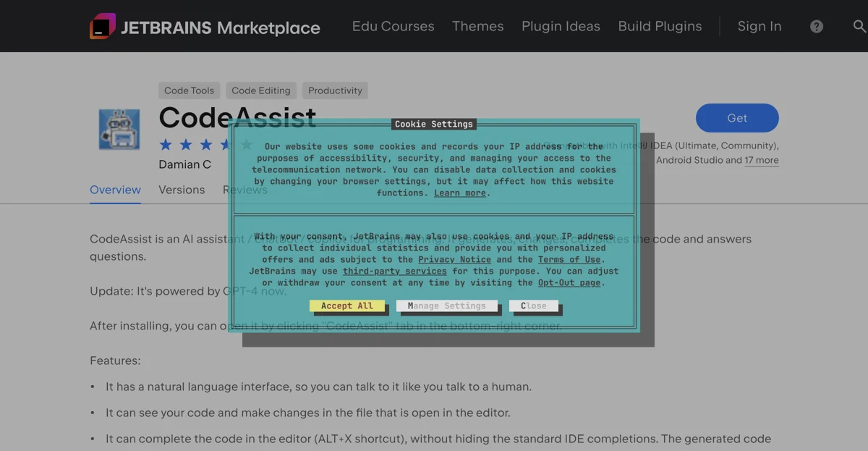The image size is (868, 451).
Task: Switch to the Versions tab
Action: coord(182,190)
